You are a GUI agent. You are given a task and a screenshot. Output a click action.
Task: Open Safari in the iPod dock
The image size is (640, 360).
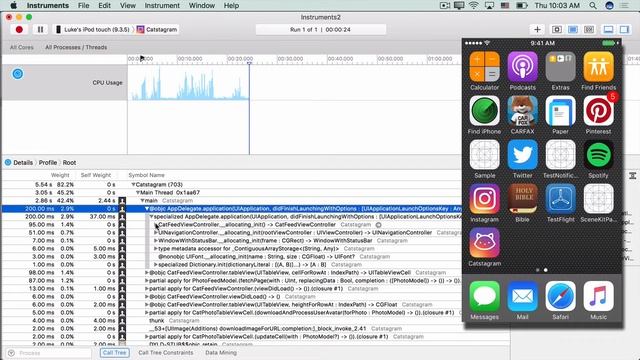point(560,296)
